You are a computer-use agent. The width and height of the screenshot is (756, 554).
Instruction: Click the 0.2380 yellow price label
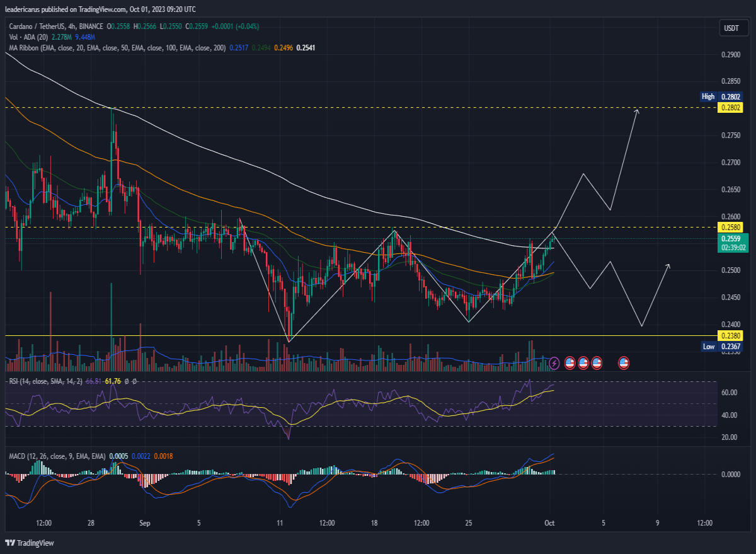[x=731, y=336]
